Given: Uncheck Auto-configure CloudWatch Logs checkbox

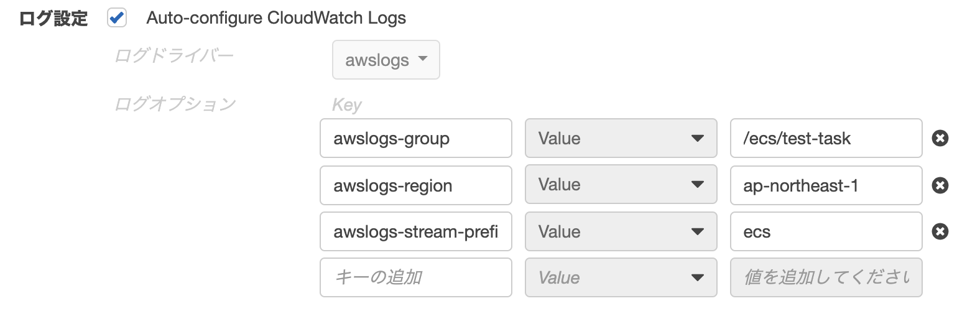Looking at the screenshot, I should pyautogui.click(x=117, y=18).
